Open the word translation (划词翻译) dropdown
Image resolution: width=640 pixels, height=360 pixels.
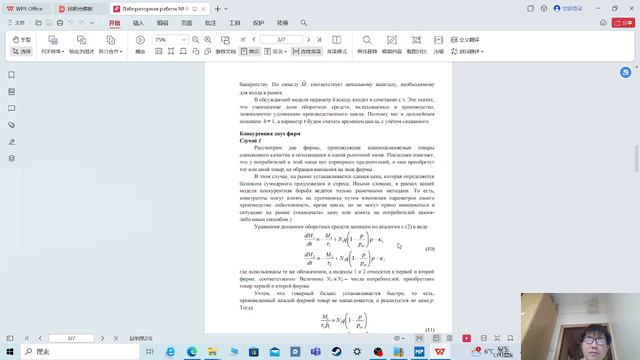pos(467,51)
